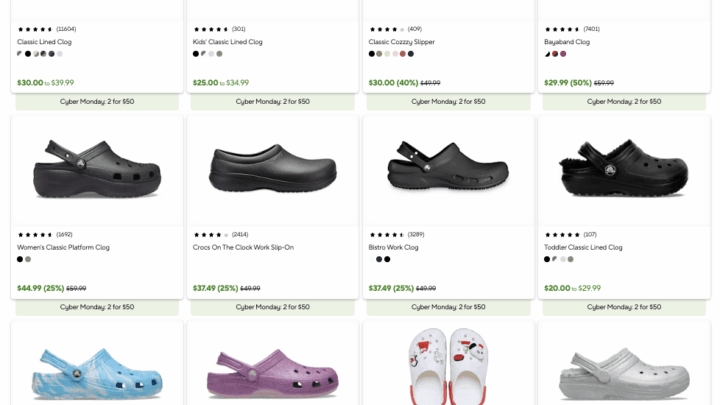720x405 pixels.
Task: Click the Bayaband Clog product name
Action: pyautogui.click(x=567, y=42)
